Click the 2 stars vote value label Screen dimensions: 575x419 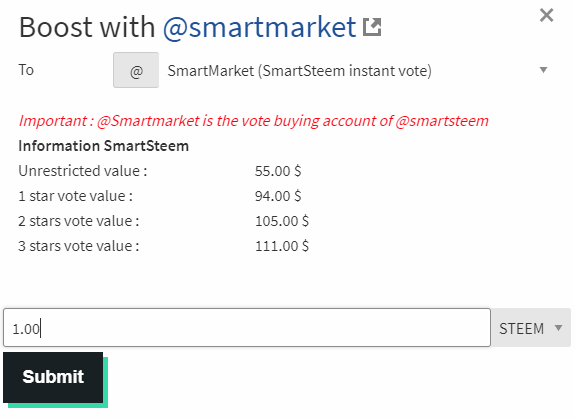(79, 221)
